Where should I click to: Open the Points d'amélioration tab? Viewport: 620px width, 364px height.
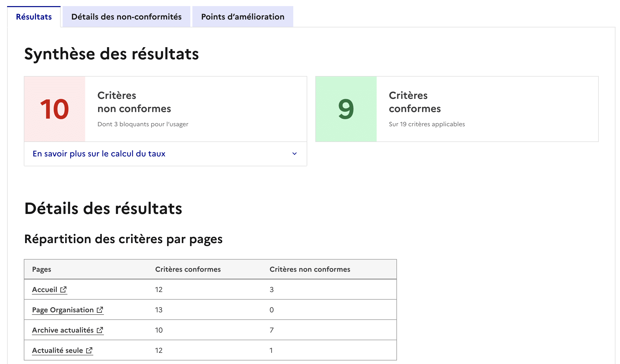point(243,17)
